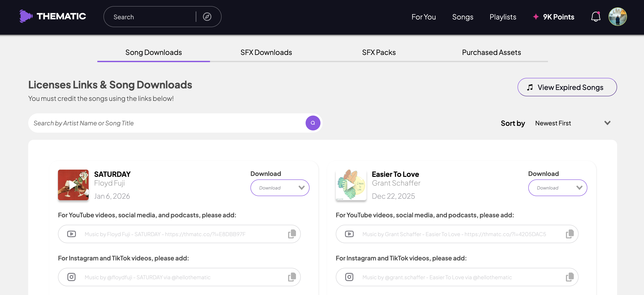644x295 pixels.
Task: Copy the SATURDAY Instagram credit text
Action: tap(292, 277)
